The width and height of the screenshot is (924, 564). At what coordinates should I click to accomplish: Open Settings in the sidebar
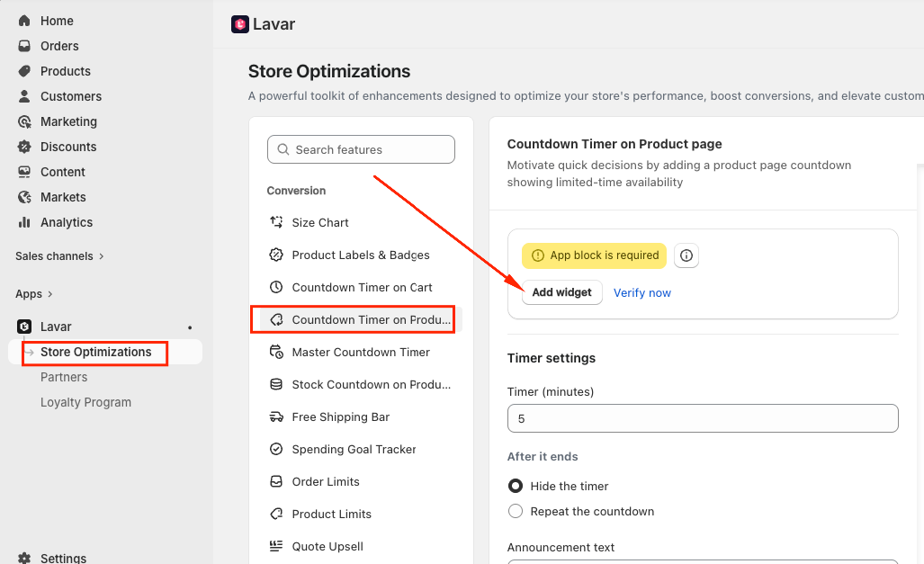click(63, 558)
